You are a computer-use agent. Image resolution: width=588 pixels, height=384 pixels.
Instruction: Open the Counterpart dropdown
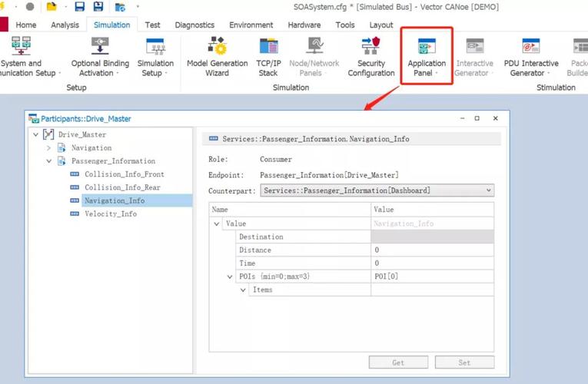[377, 190]
